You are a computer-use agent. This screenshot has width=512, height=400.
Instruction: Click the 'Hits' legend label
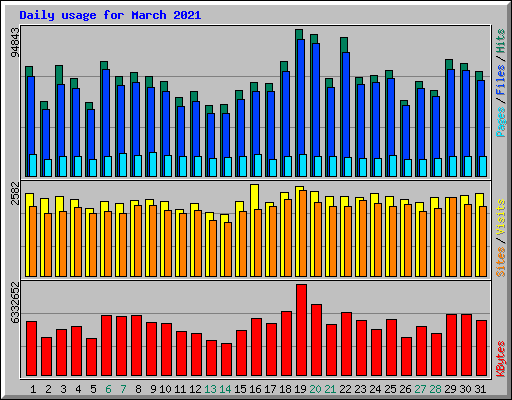(500, 41)
